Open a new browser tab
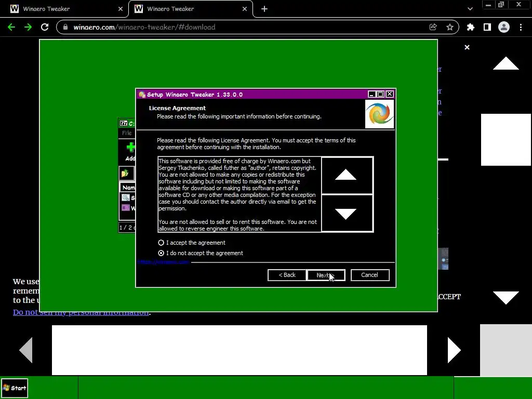This screenshot has height=399, width=532. (x=264, y=9)
